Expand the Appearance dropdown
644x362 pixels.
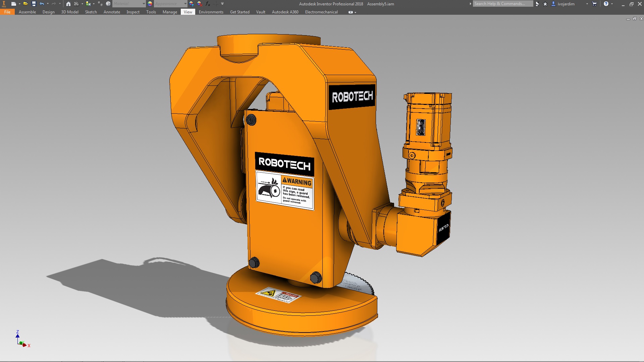click(x=185, y=4)
